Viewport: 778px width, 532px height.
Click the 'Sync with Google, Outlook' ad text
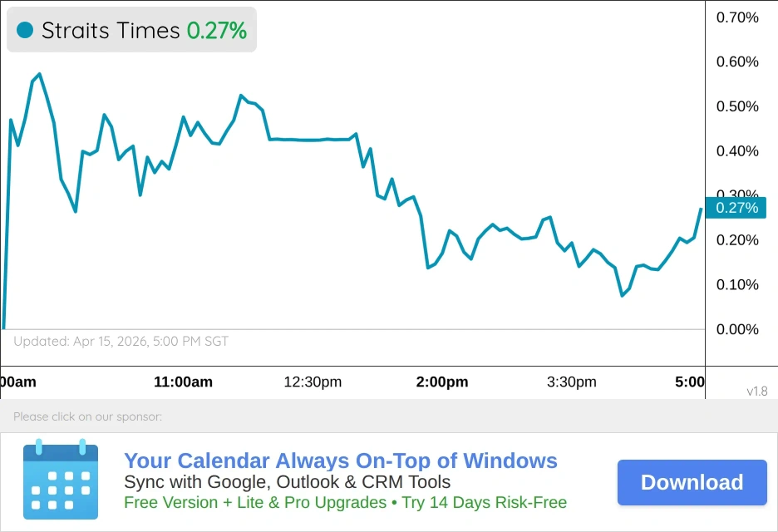click(x=287, y=482)
